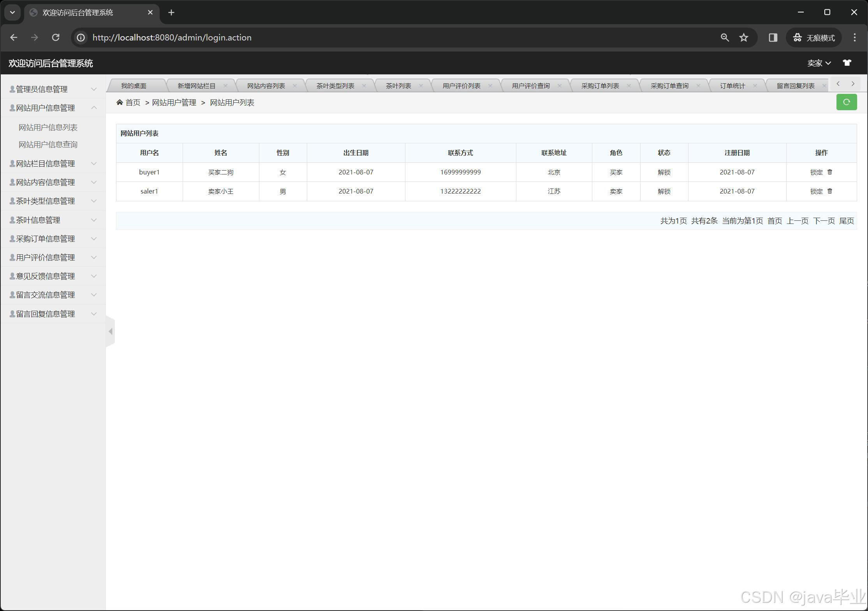The height and width of the screenshot is (611, 868).
Task: Open a new browser tab
Action: pos(171,12)
